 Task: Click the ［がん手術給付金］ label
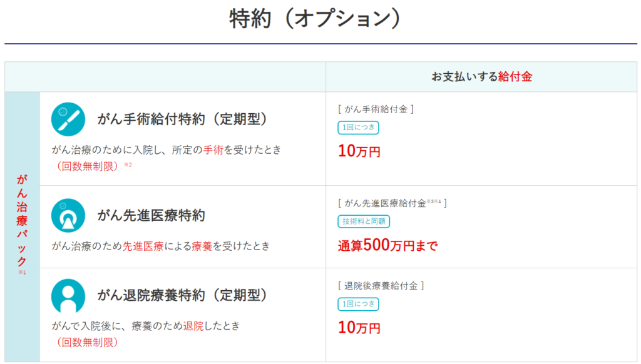(x=376, y=109)
